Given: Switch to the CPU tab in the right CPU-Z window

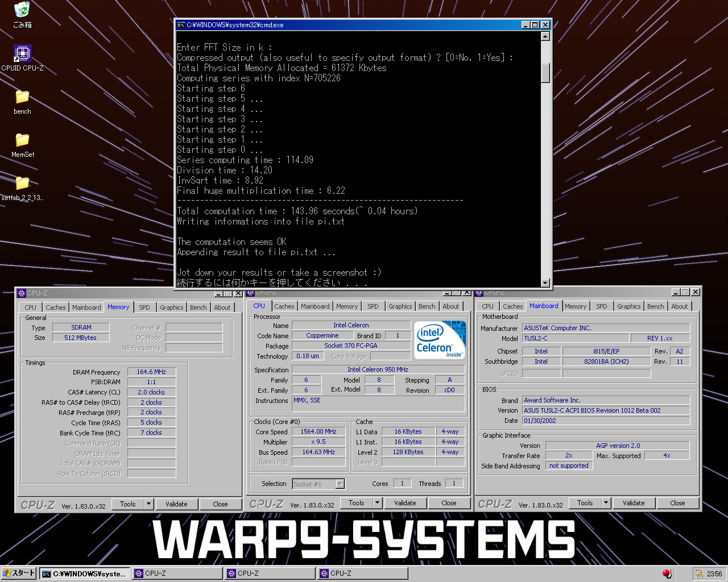Looking at the screenshot, I should click(x=488, y=306).
